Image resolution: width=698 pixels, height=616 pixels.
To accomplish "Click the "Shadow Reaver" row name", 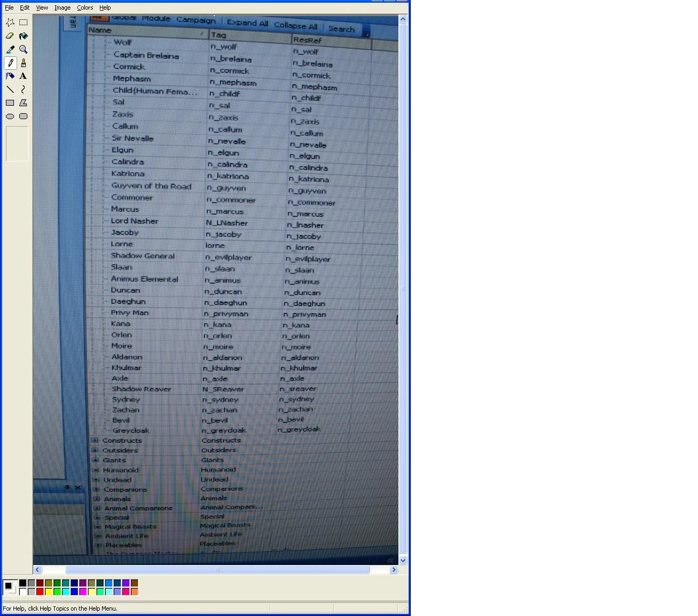I will [141, 389].
